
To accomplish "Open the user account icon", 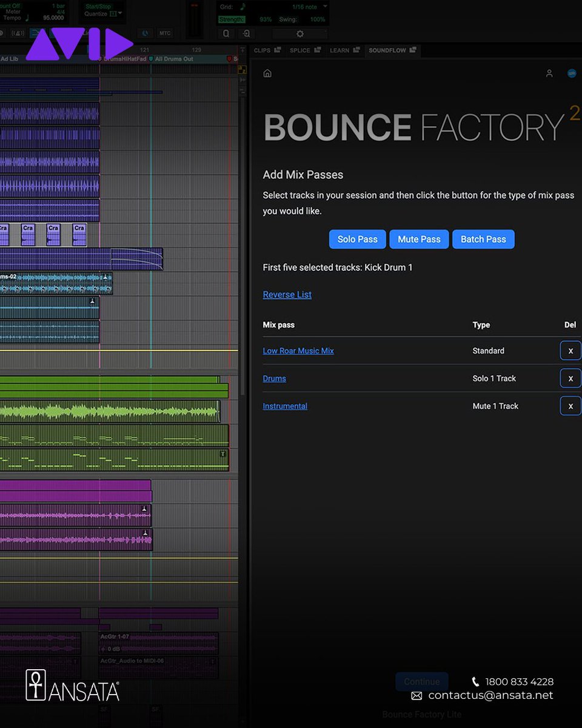I will 549,73.
